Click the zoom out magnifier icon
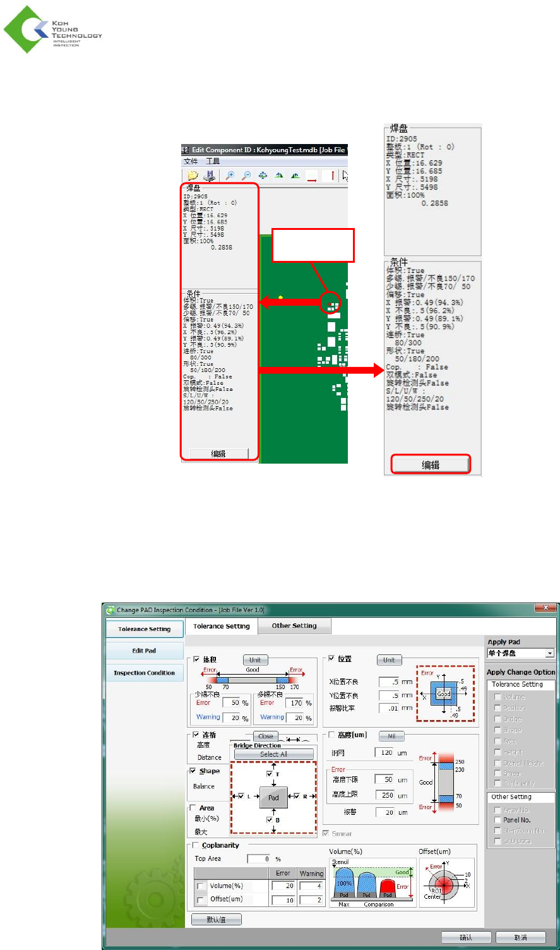The image size is (560, 950). (x=246, y=176)
